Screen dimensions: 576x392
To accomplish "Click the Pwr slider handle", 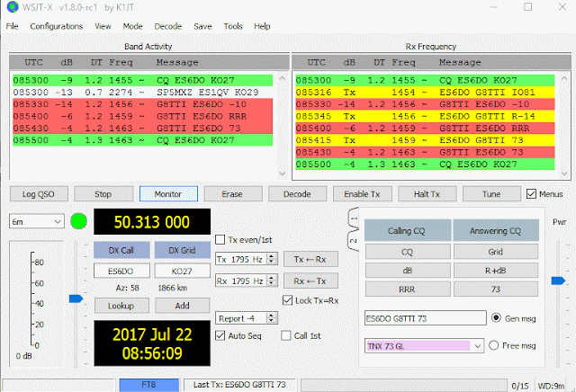I will click(x=558, y=281).
